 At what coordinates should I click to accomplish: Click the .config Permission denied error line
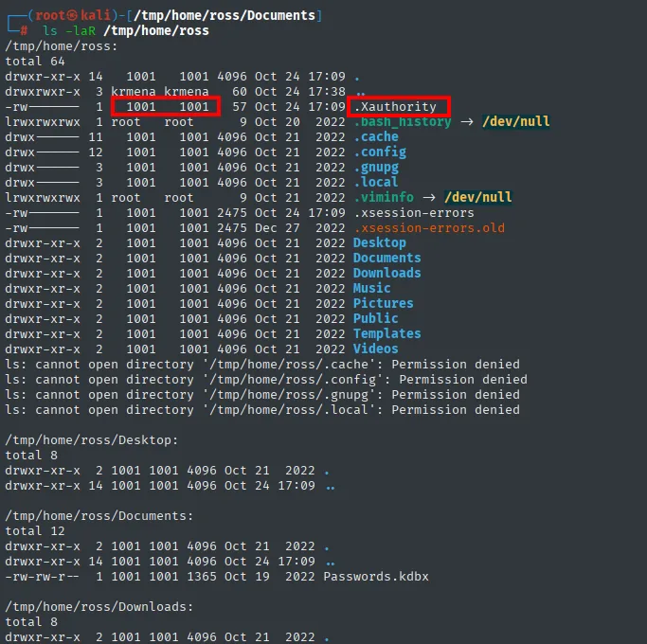click(x=266, y=380)
